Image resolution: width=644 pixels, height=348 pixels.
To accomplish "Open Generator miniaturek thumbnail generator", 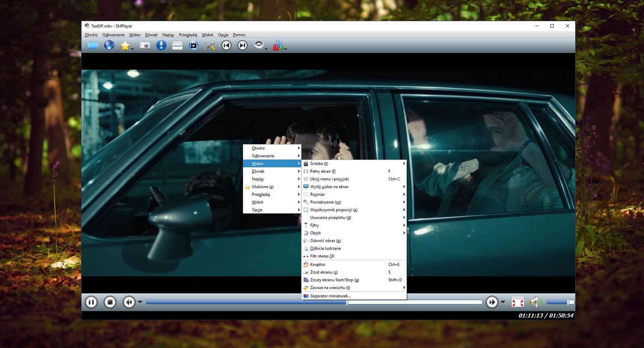I will pyautogui.click(x=354, y=296).
